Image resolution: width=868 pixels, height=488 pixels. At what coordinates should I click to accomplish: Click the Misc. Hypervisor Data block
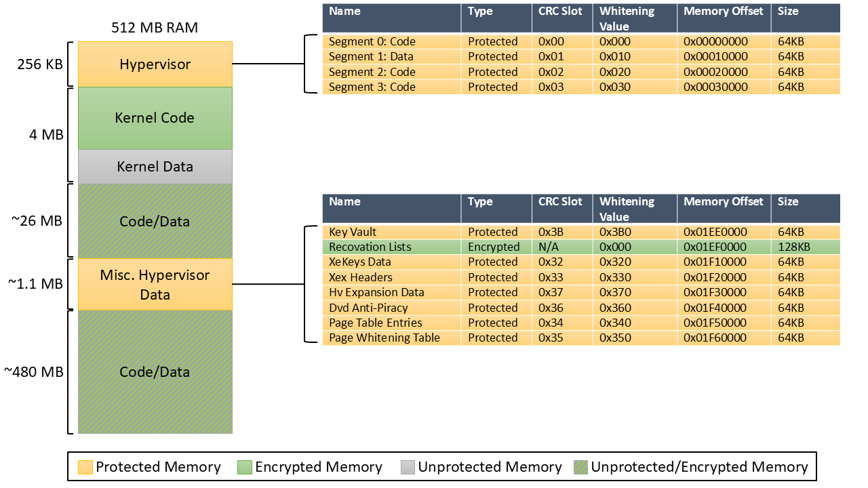(155, 285)
